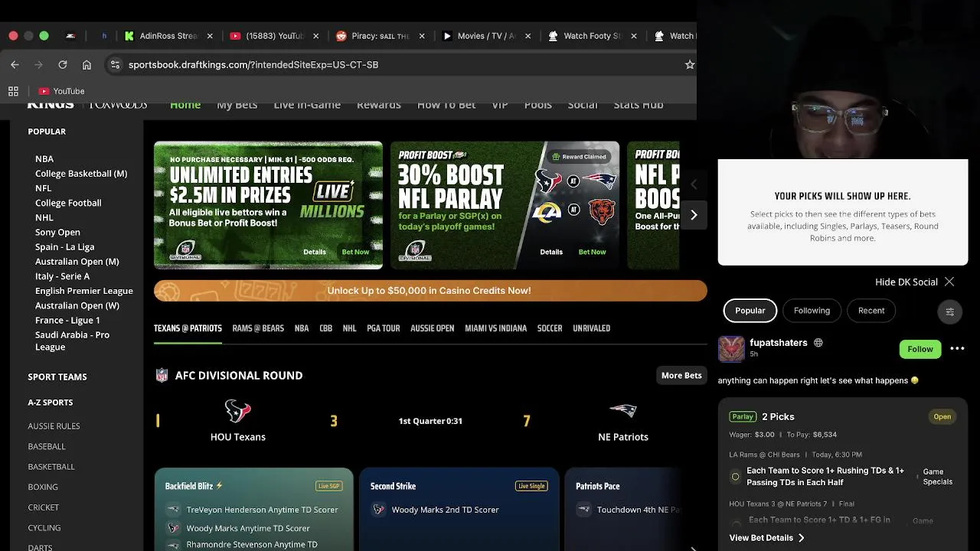This screenshot has width=980, height=551.
Task: Open BOXING in A-Z Sports list
Action: click(43, 487)
